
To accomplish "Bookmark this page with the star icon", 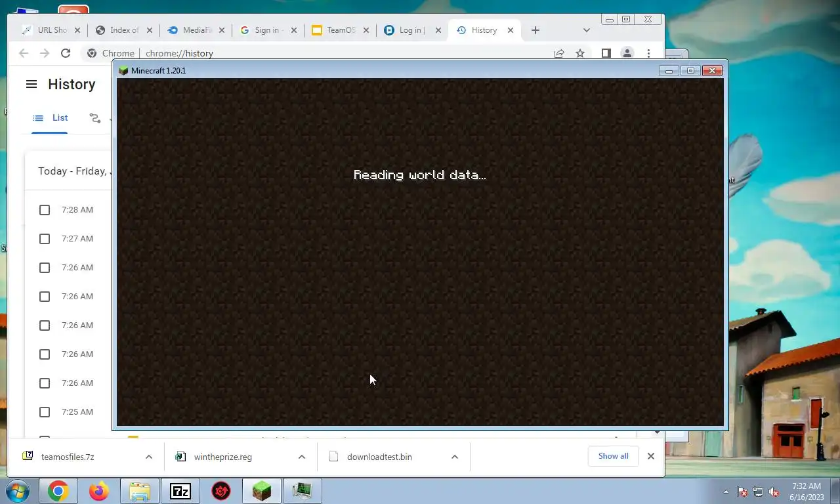I will pos(580,53).
